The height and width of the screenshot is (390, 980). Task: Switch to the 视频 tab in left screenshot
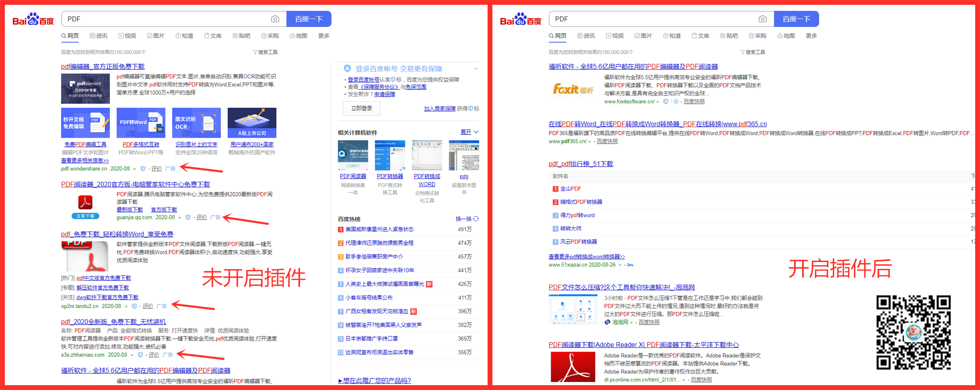(x=127, y=36)
